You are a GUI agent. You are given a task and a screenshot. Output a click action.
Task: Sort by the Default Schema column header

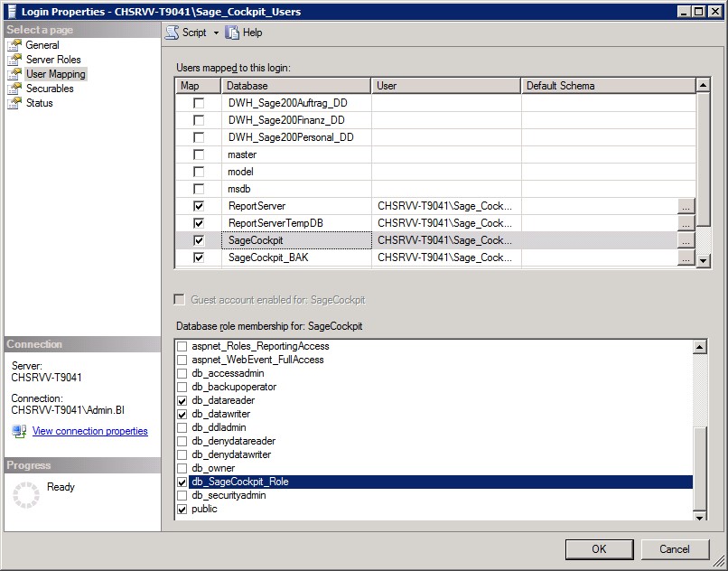[x=609, y=86]
